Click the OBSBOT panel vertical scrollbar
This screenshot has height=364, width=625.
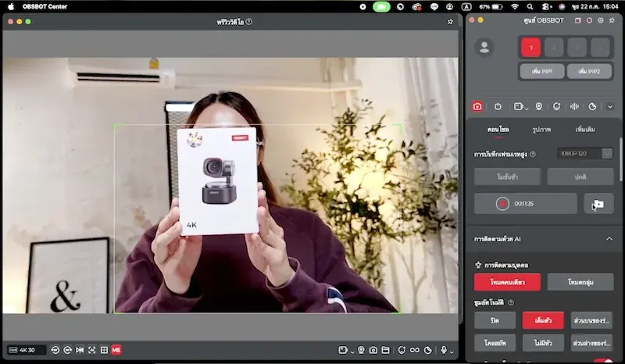coord(620,159)
